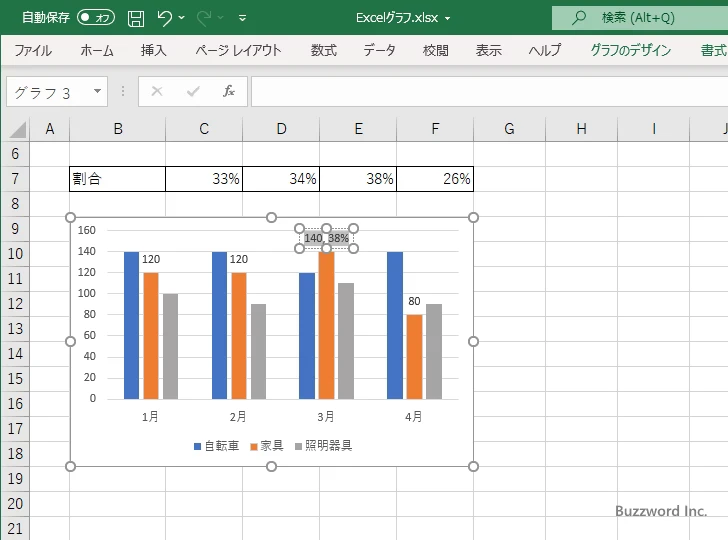
Task: Click the chart's bottom-center resize handle
Action: tap(272, 466)
